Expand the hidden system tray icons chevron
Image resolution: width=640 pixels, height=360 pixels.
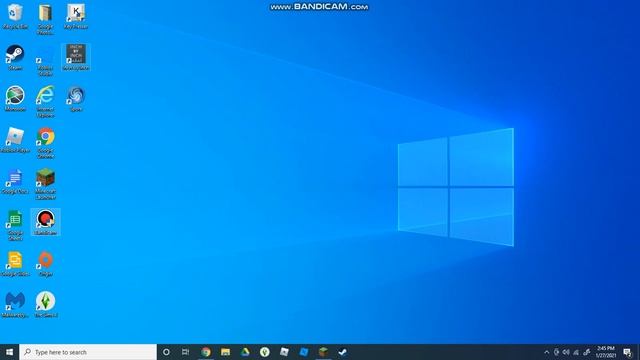coord(547,352)
